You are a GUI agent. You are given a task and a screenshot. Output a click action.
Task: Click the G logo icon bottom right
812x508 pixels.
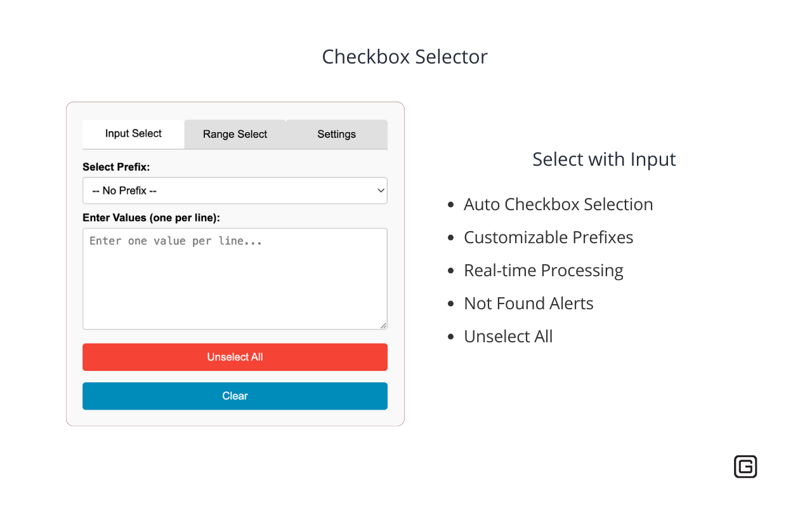point(745,467)
